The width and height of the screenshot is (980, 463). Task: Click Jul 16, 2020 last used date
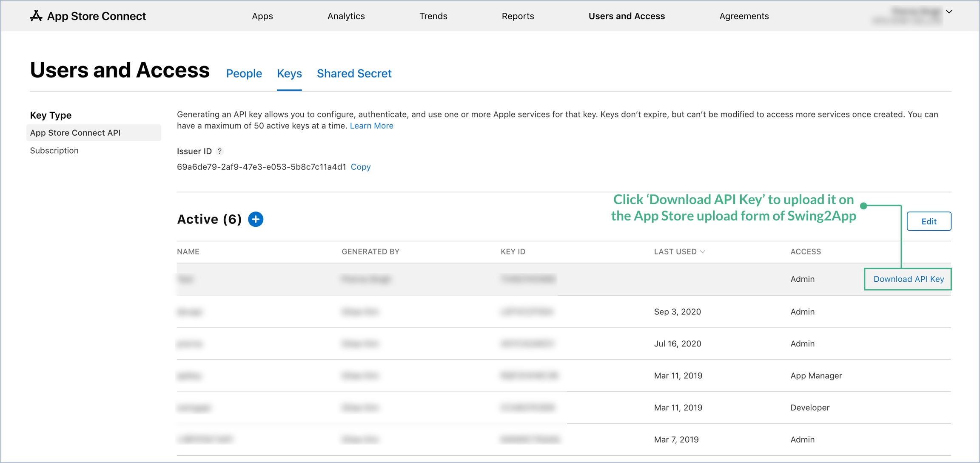[x=678, y=343]
